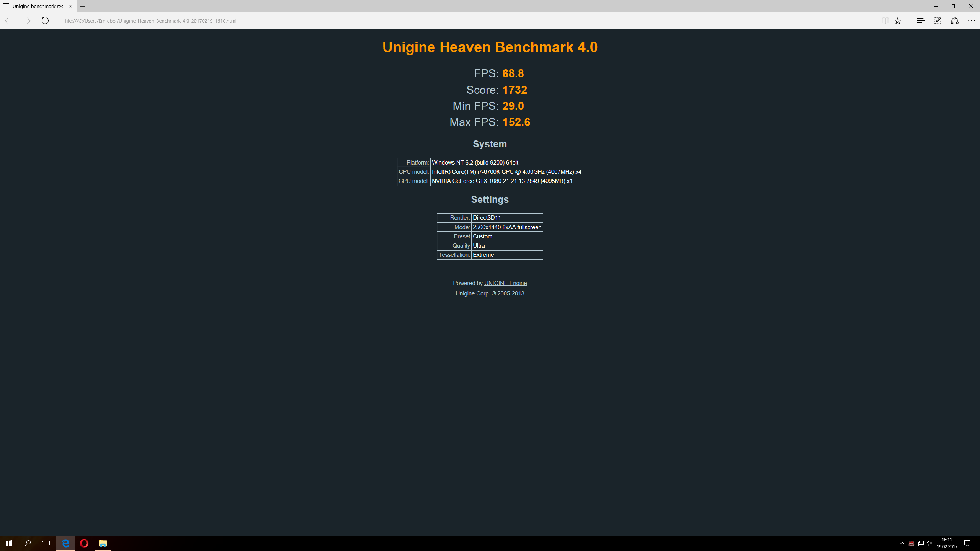980x551 pixels.
Task: Click the Max FPS value 152.6
Action: [x=516, y=122]
